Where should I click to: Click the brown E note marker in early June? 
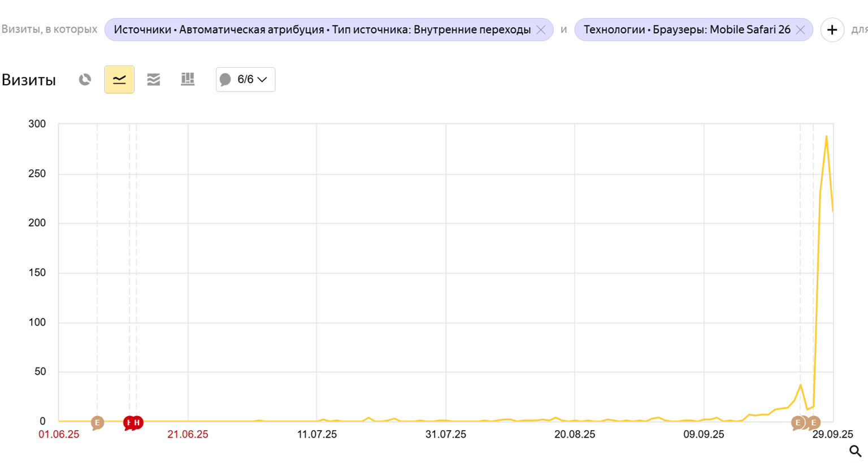pyautogui.click(x=97, y=422)
